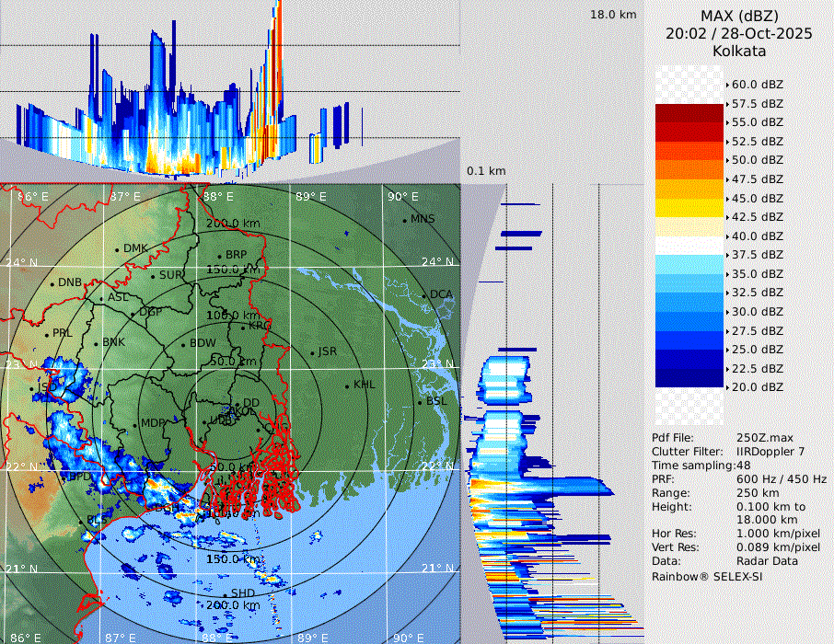Viewport: 834px width, 644px height.
Task: Click the JSR station marker
Action: click(311, 352)
